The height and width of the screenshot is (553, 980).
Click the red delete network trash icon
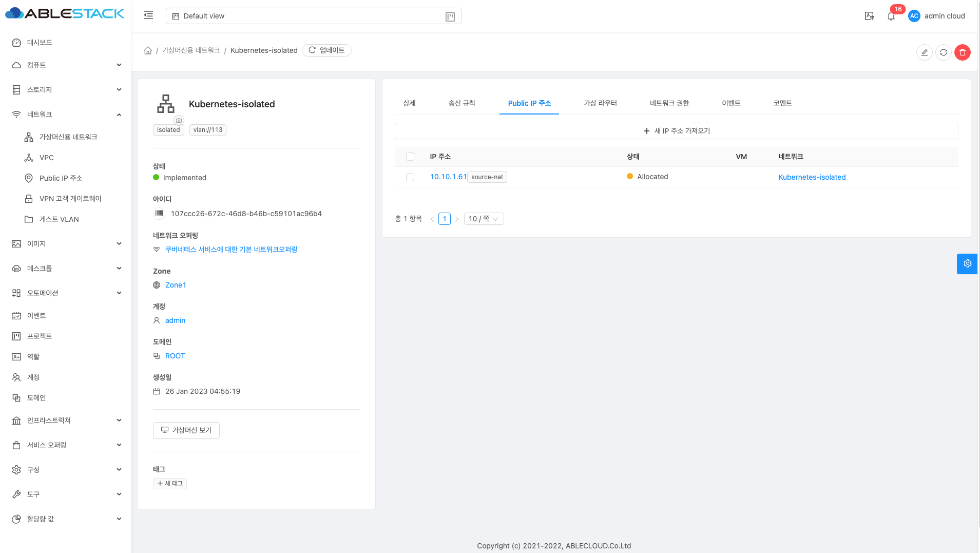click(x=962, y=52)
